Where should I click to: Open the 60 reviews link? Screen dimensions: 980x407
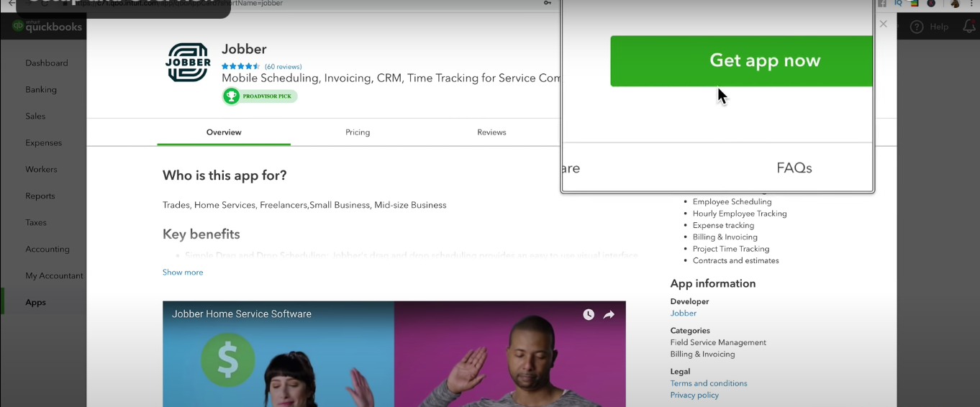click(283, 67)
